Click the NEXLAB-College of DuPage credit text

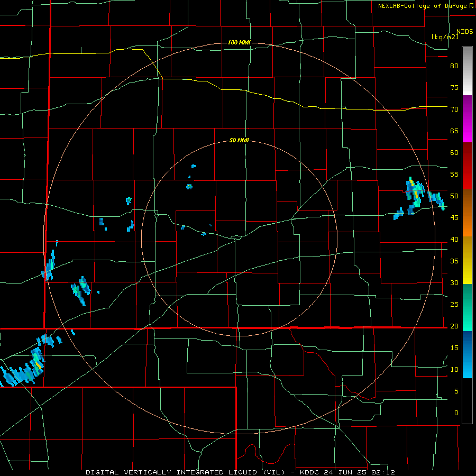click(425, 6)
